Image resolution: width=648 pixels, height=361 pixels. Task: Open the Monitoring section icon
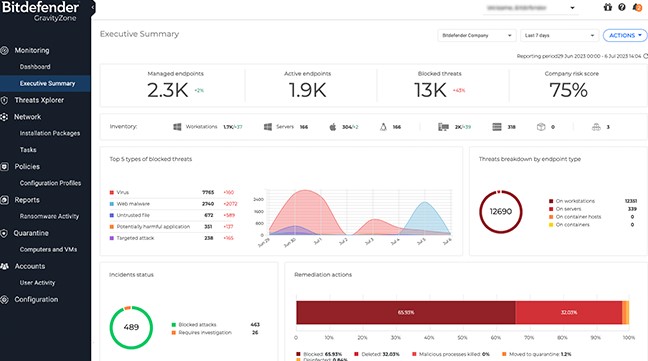tap(4, 50)
